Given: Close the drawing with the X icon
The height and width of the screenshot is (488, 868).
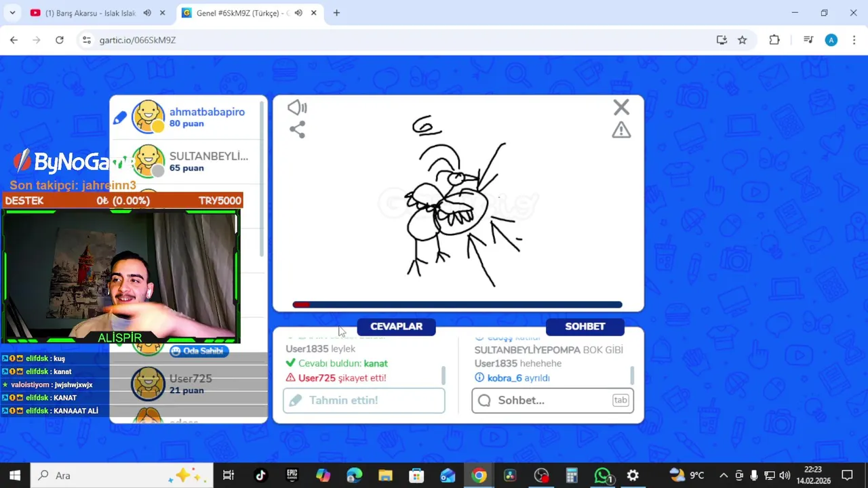Looking at the screenshot, I should tap(621, 107).
